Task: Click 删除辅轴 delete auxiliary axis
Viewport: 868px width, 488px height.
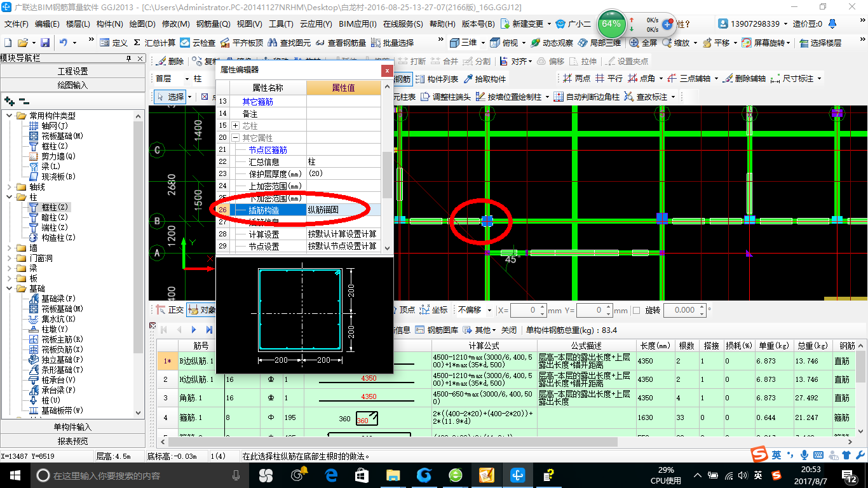Action: 743,79
